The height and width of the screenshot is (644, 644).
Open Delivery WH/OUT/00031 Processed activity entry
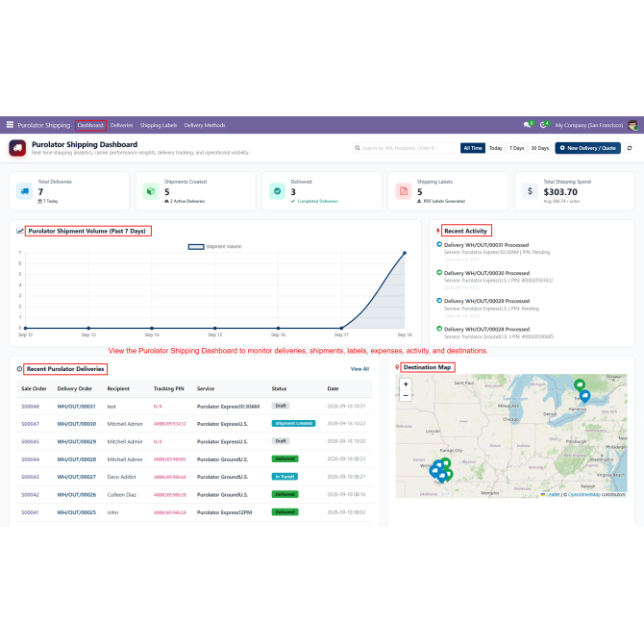486,245
